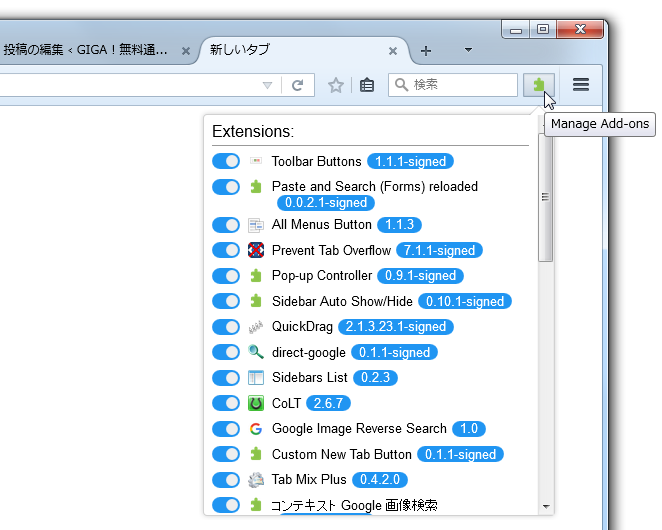Screen dimensions: 662x530
Task: Click the Manage Add-ons puzzle toolbar button
Action: [539, 85]
